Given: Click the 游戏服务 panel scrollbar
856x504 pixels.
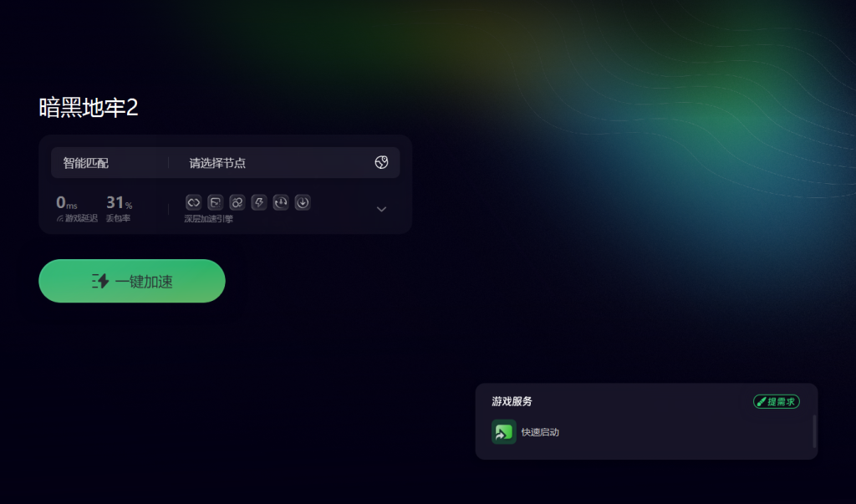Looking at the screenshot, I should tap(814, 431).
